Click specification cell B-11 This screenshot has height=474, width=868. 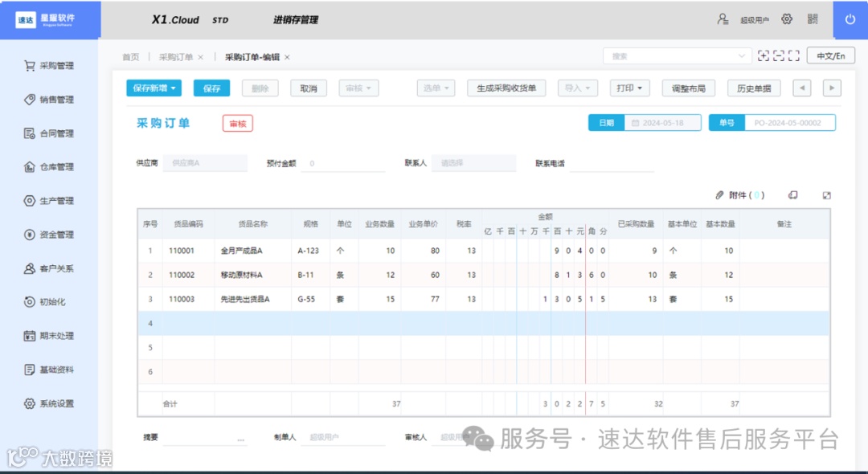[x=310, y=275]
